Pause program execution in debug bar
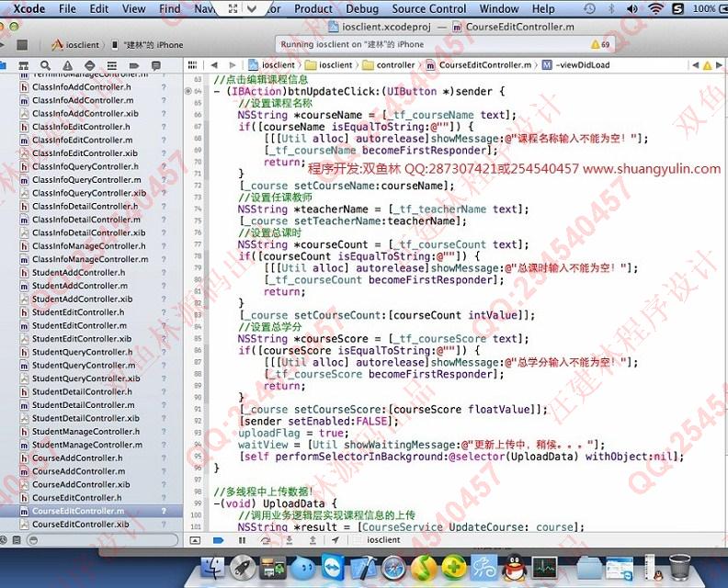 click(242, 540)
